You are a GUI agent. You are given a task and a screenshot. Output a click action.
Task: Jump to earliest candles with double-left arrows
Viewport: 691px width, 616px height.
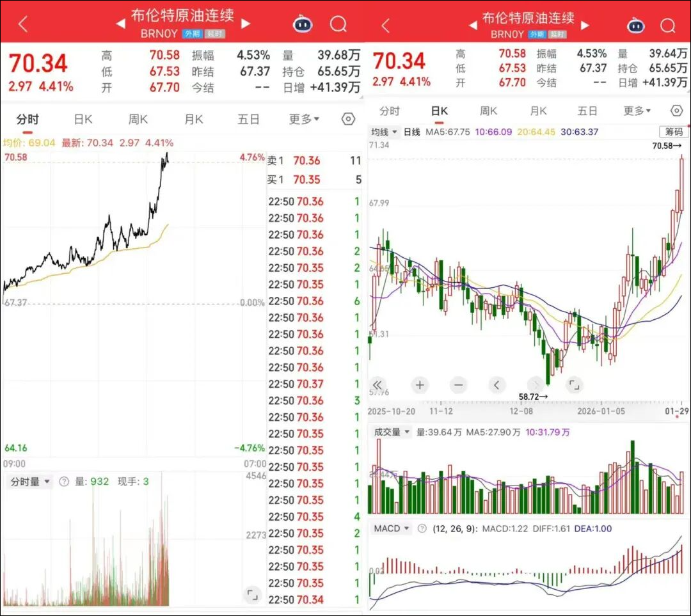[377, 385]
